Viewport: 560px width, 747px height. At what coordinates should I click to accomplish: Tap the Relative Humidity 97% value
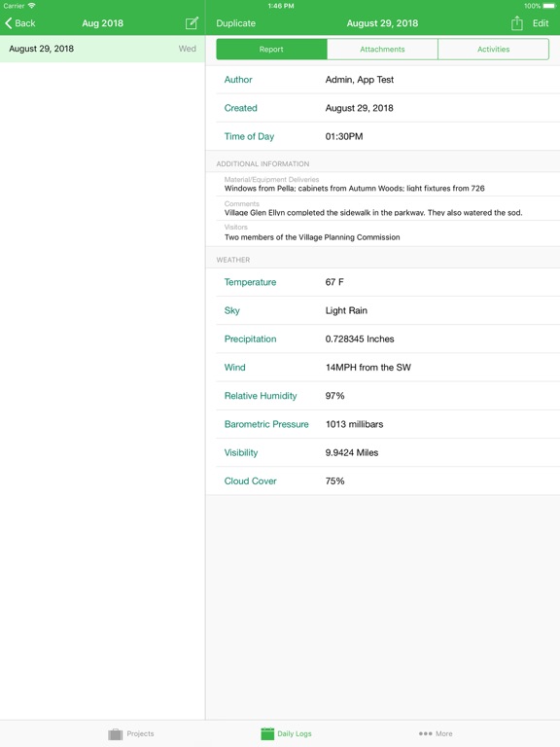tap(334, 396)
